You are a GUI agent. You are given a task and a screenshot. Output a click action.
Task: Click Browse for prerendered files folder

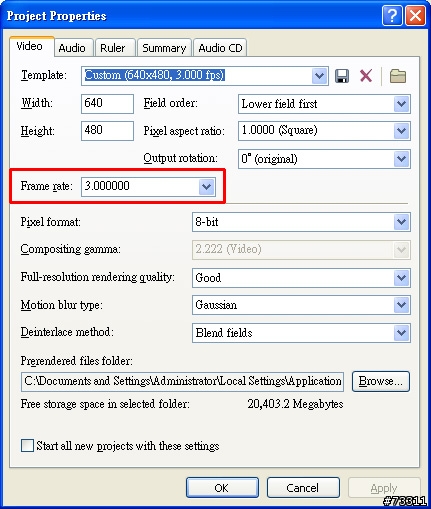pos(381,381)
